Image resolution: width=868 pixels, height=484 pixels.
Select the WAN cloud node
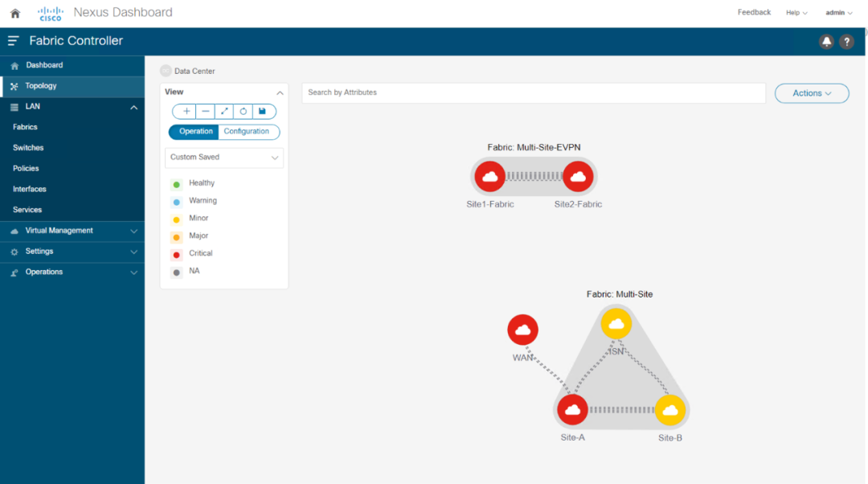522,330
